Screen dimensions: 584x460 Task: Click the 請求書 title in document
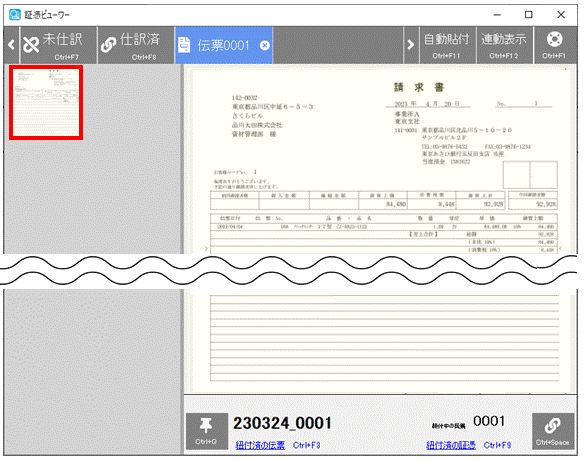(419, 87)
